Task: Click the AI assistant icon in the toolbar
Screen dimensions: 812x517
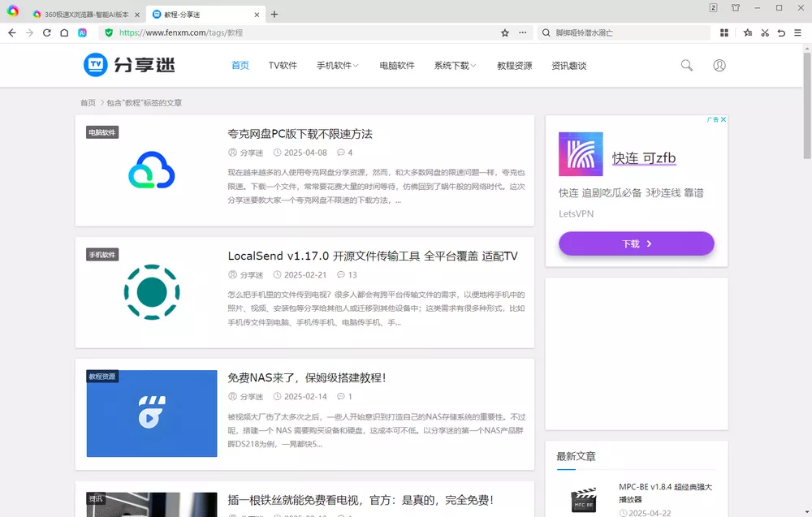Action: 82,33
